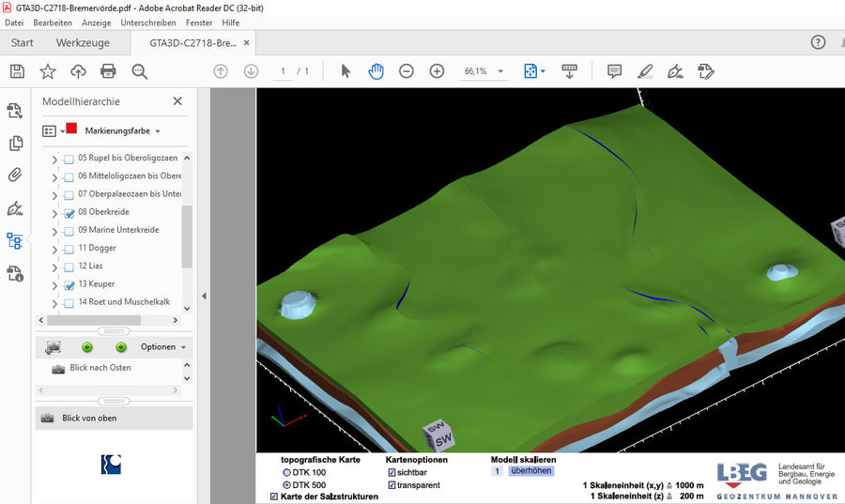This screenshot has width=845, height=504.
Task: Open the zoom level 66,1% dropdown
Action: click(x=500, y=71)
